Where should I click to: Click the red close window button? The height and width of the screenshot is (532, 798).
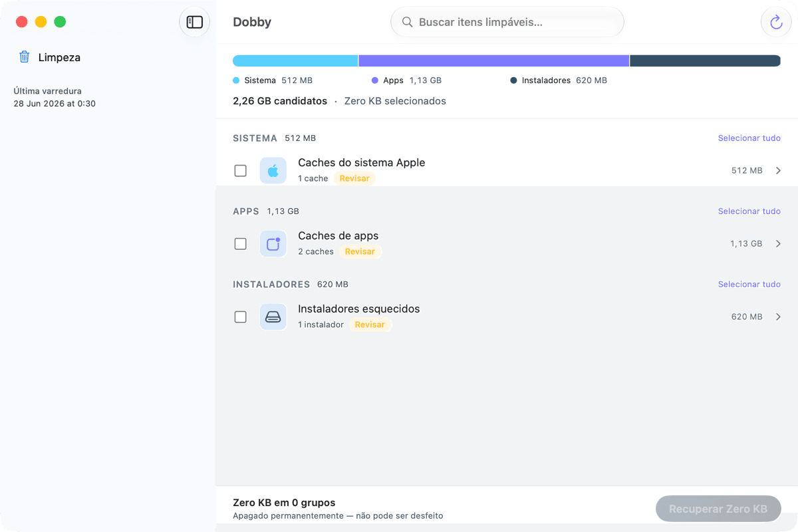tap(22, 22)
